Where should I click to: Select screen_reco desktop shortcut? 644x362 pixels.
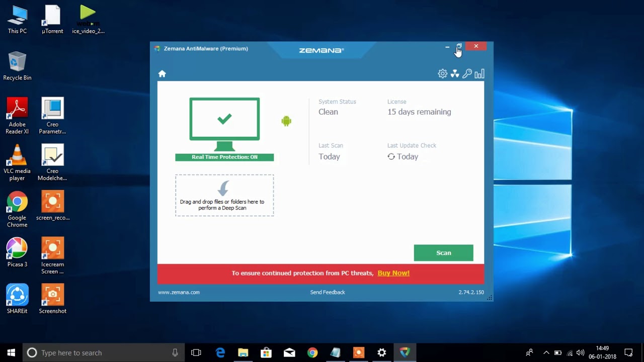(52, 206)
